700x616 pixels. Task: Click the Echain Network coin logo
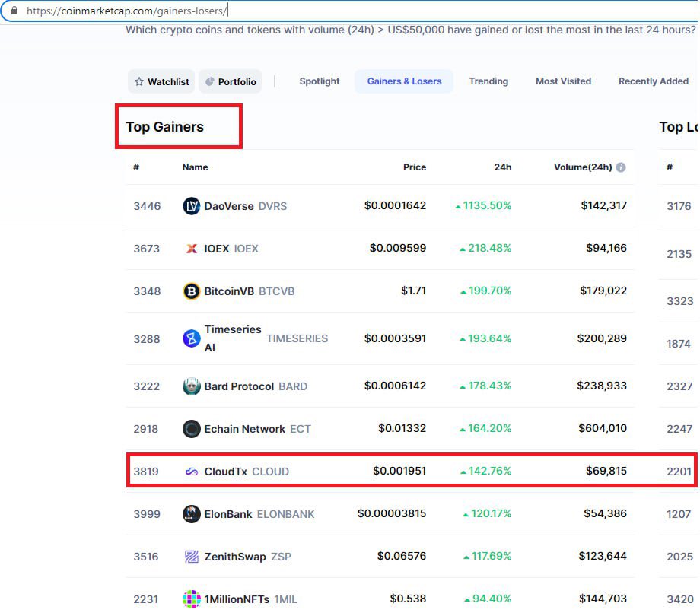pyautogui.click(x=192, y=429)
